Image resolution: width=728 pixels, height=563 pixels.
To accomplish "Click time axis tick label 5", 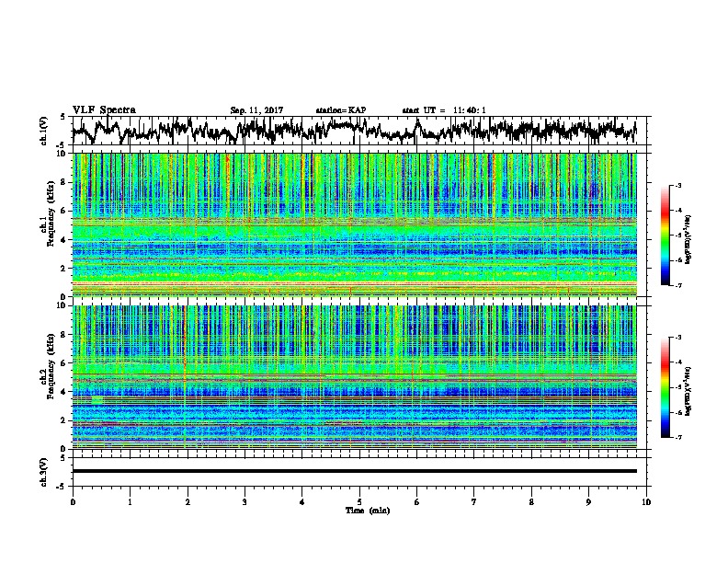I will (x=359, y=502).
